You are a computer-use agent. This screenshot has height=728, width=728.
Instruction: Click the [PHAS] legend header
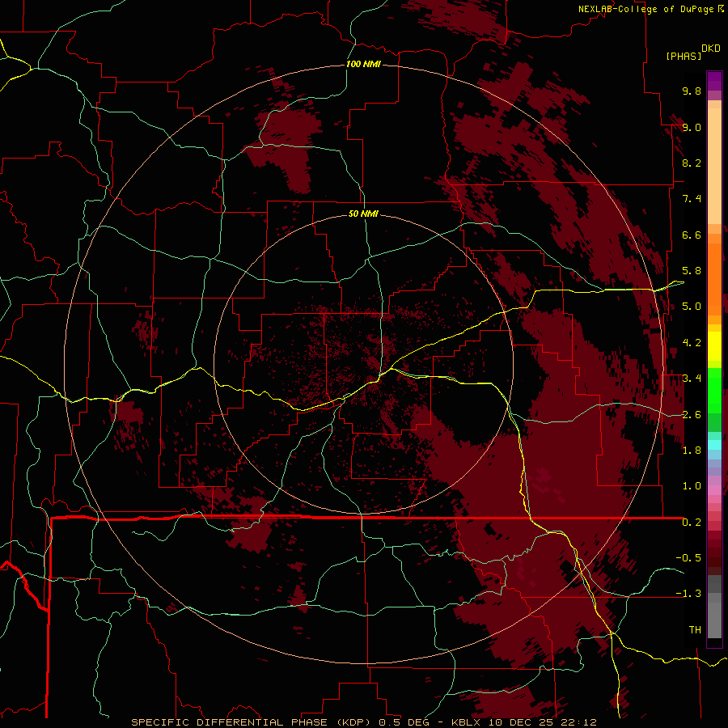coord(684,56)
